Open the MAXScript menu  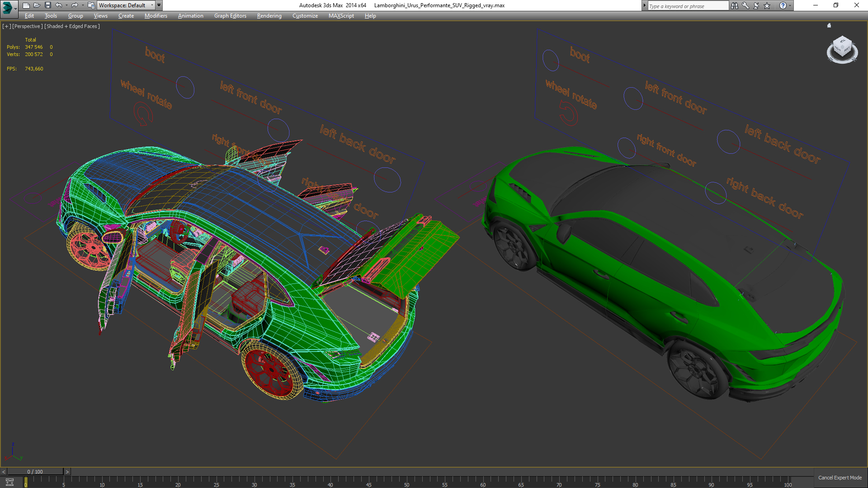point(341,16)
